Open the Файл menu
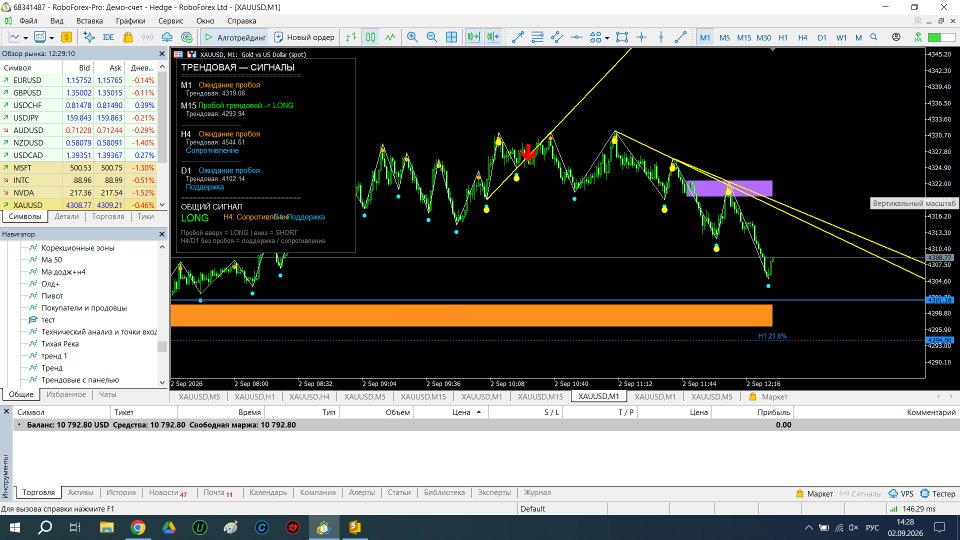The image size is (960, 540). click(x=28, y=21)
